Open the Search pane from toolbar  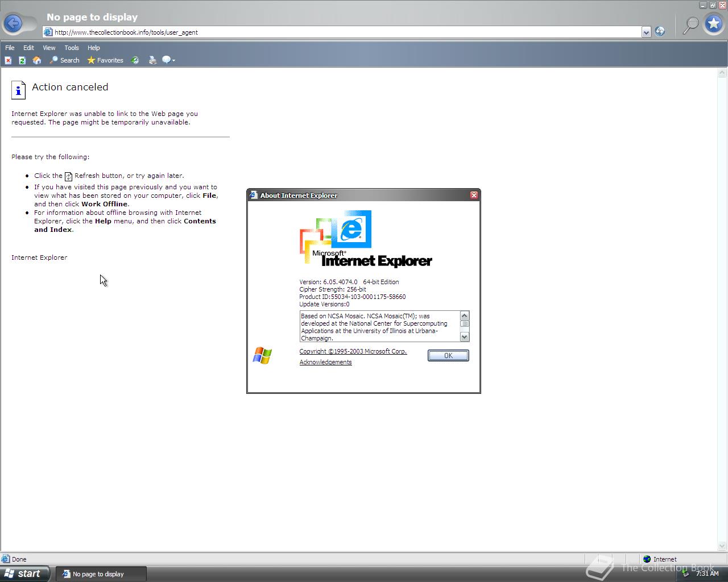tap(65, 60)
